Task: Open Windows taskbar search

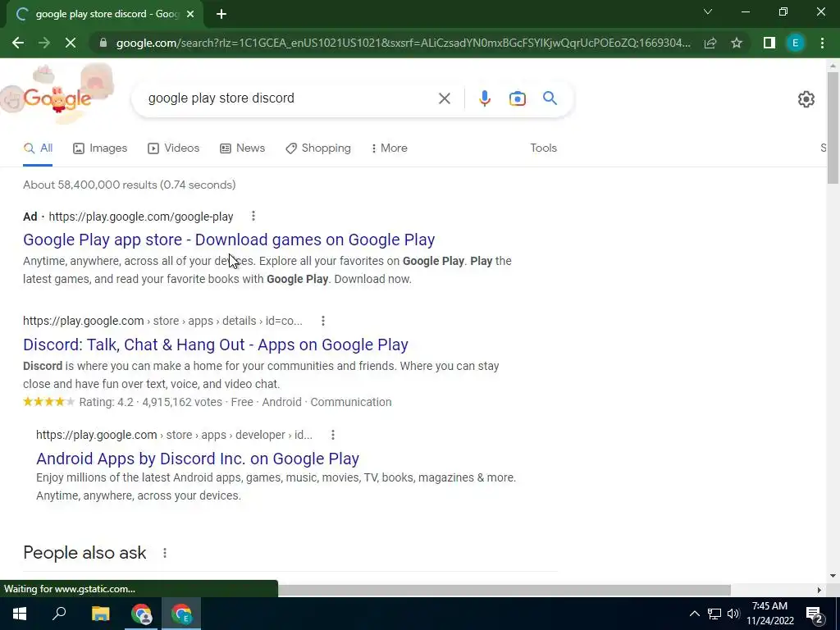Action: point(59,614)
